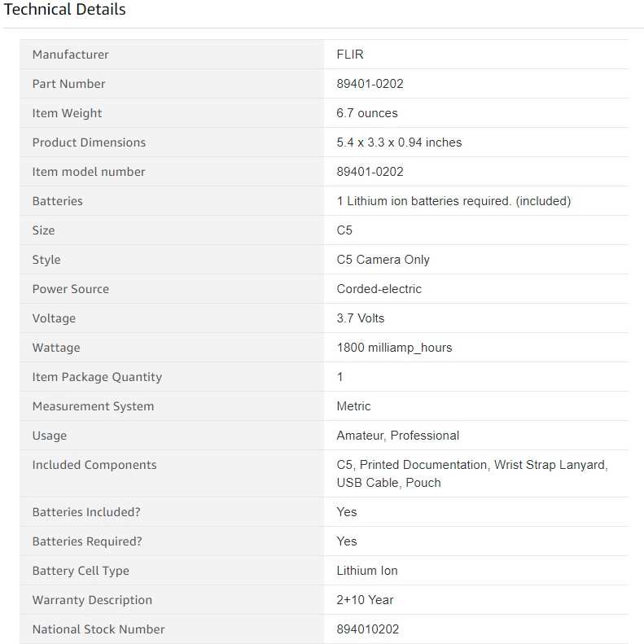Click the Size value C5

click(x=344, y=230)
